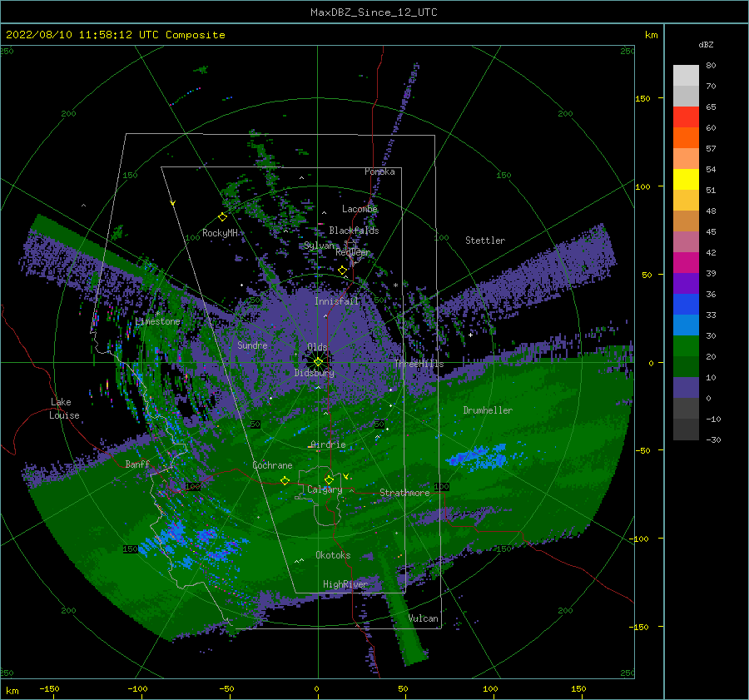Click the dusty pink 45 dBZ legend swatch
This screenshot has width=749, height=700.
(x=686, y=241)
